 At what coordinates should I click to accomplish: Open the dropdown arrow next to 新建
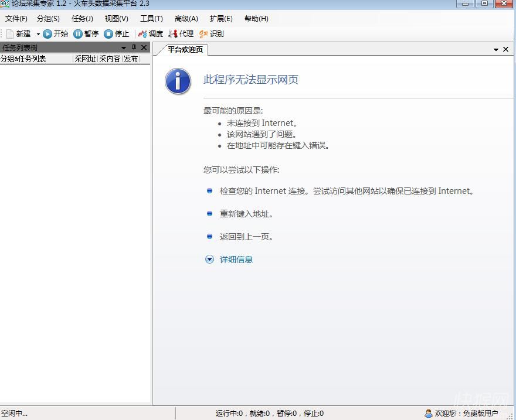click(x=38, y=34)
